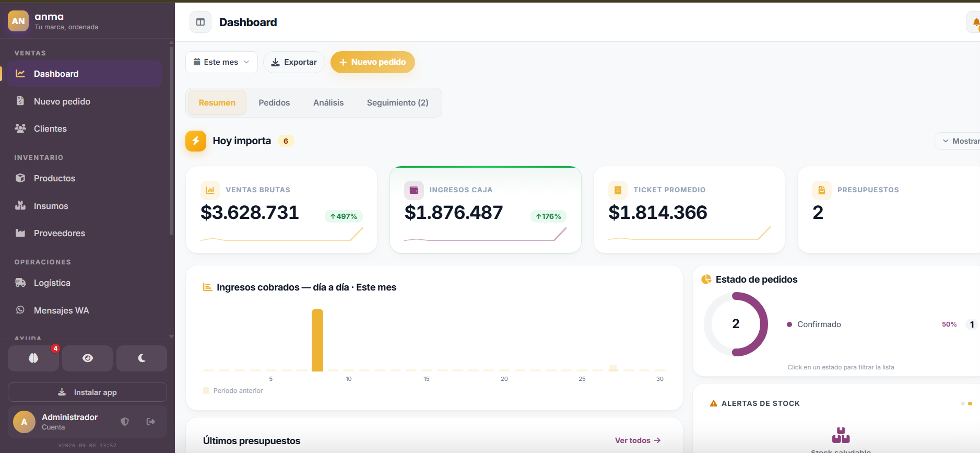Open the Análisis tab

(328, 103)
